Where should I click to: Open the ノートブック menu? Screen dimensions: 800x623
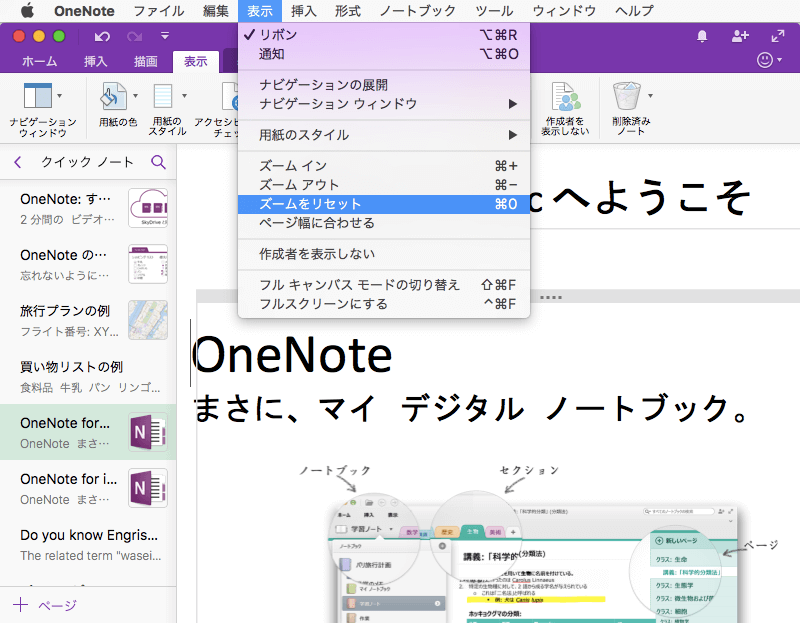click(x=418, y=11)
